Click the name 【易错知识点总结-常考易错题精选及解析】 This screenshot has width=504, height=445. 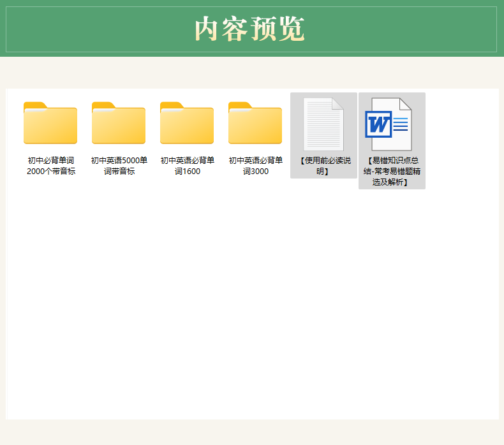click(x=392, y=171)
